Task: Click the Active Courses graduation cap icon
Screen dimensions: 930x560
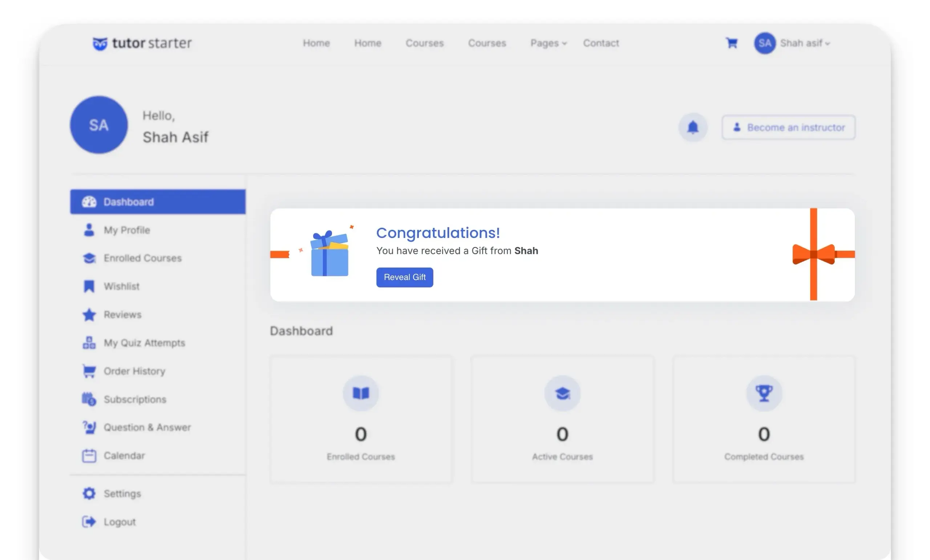Action: click(x=562, y=393)
